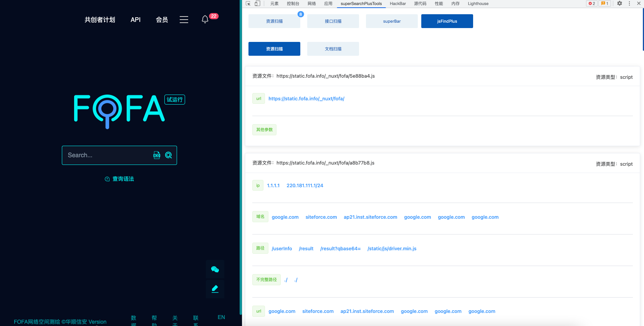Open API in FOFA navigation
The image size is (644, 326).
[136, 20]
